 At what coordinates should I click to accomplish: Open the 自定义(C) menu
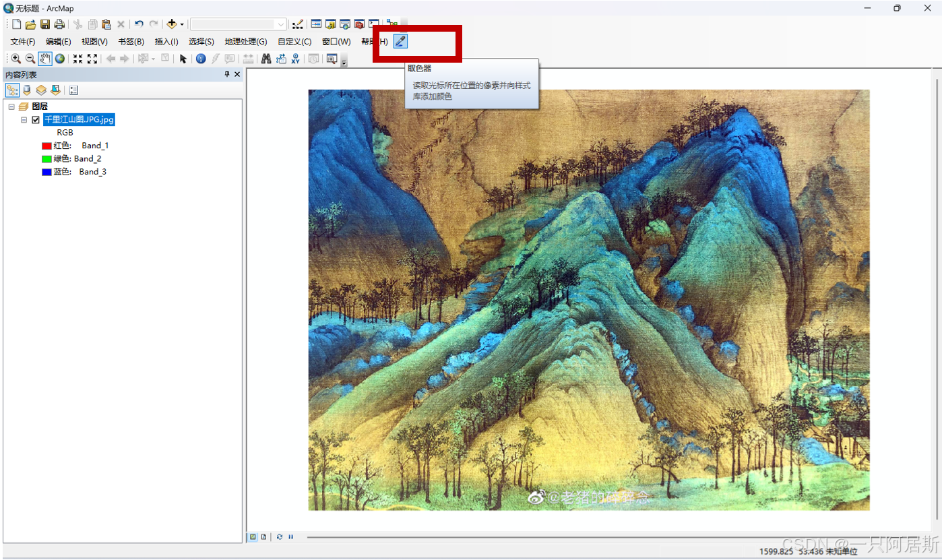pos(294,42)
